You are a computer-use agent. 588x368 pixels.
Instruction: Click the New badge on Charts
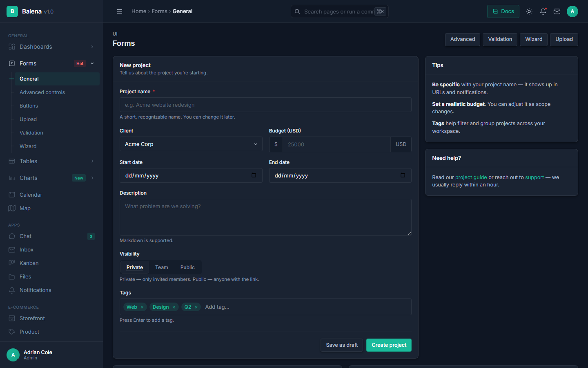tap(79, 178)
